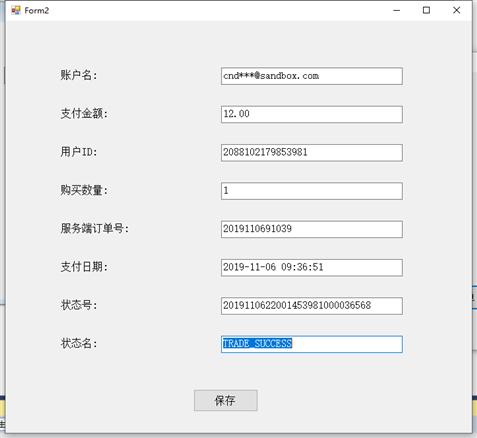Click the 账户名 label
This screenshot has height=438, width=477.
79,75
